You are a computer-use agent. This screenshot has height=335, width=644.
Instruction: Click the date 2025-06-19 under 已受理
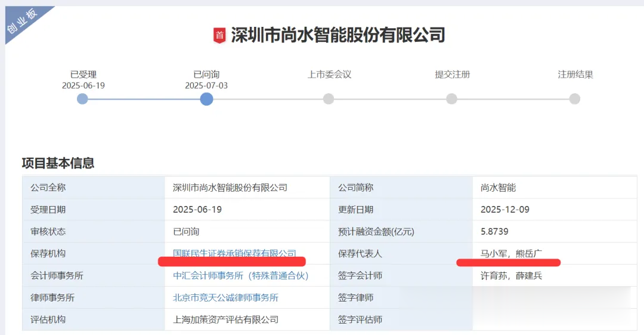[x=83, y=85]
